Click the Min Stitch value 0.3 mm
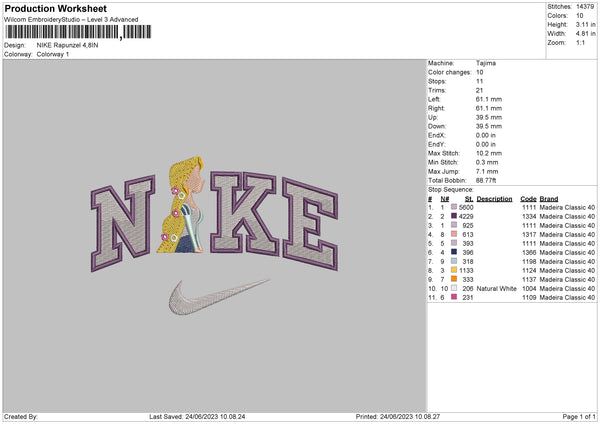 pos(487,162)
